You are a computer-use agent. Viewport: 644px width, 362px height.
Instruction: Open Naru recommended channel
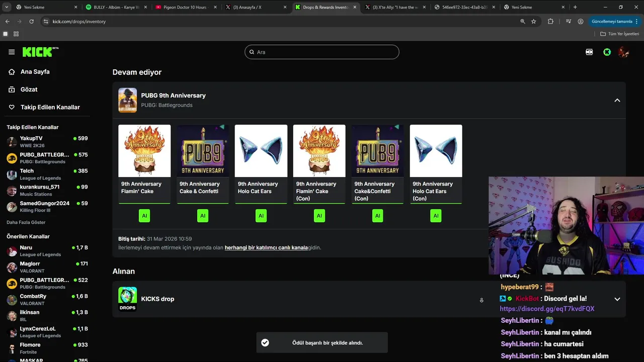pos(47,251)
